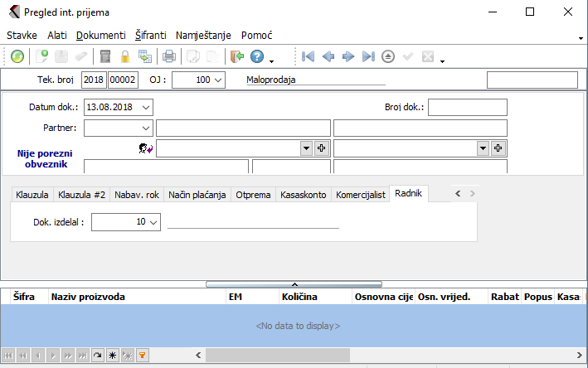588x368 pixels.
Task: Print document using the printer icon
Action: (169, 56)
